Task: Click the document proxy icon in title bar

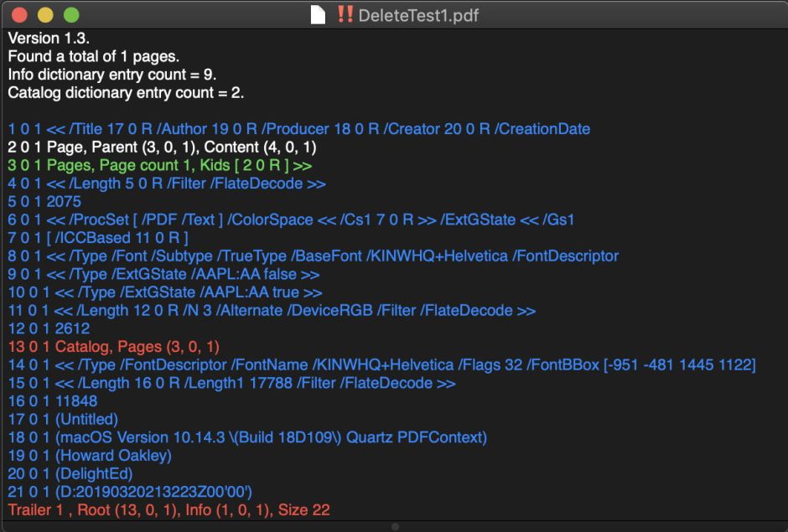Action: click(318, 15)
